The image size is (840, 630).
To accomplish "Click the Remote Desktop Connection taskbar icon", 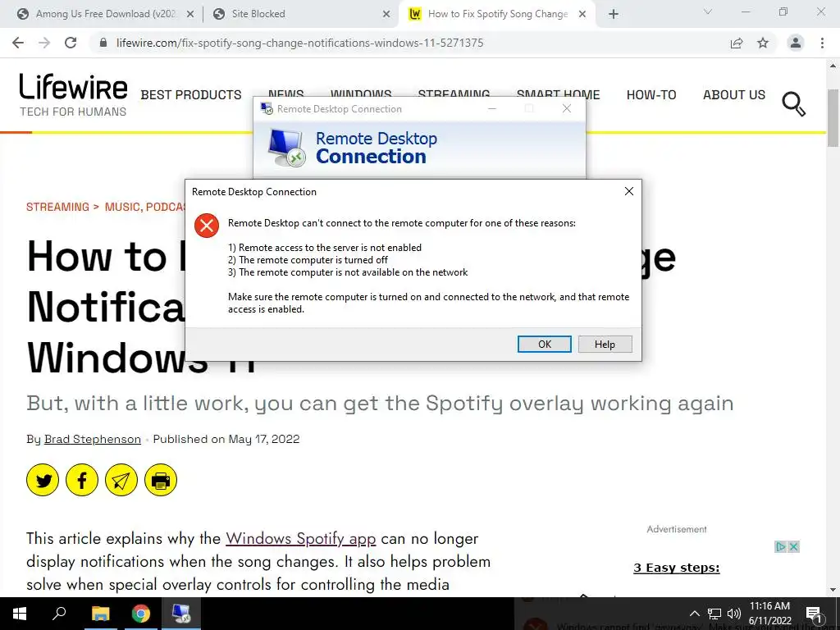I will coord(181,614).
